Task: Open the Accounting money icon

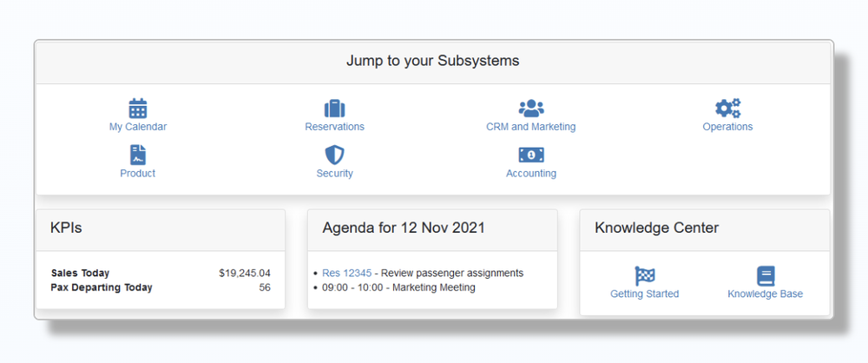Action: coord(531,155)
